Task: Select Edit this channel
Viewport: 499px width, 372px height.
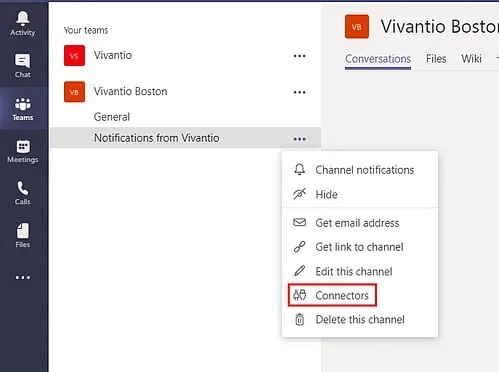Action: pos(360,271)
